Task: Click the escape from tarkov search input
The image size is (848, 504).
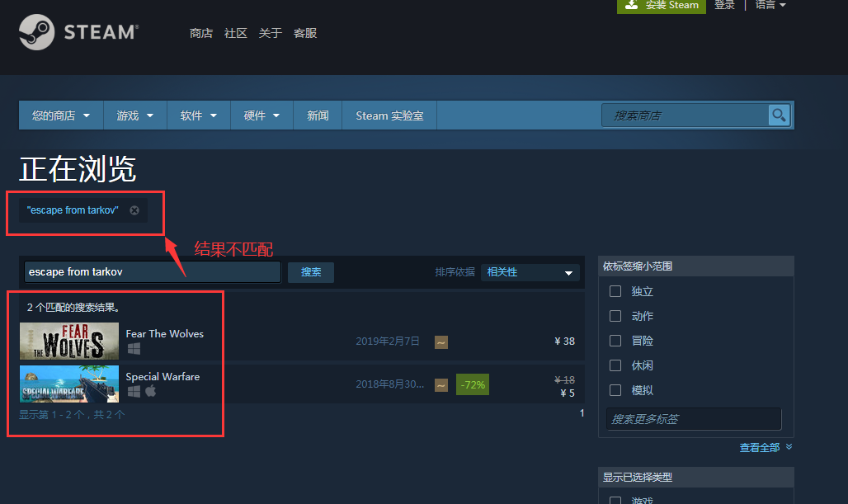Action: 153,272
